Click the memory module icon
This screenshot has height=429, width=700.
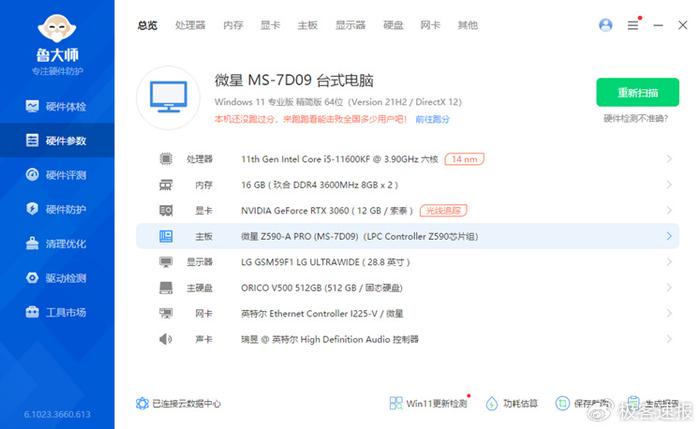click(166, 184)
